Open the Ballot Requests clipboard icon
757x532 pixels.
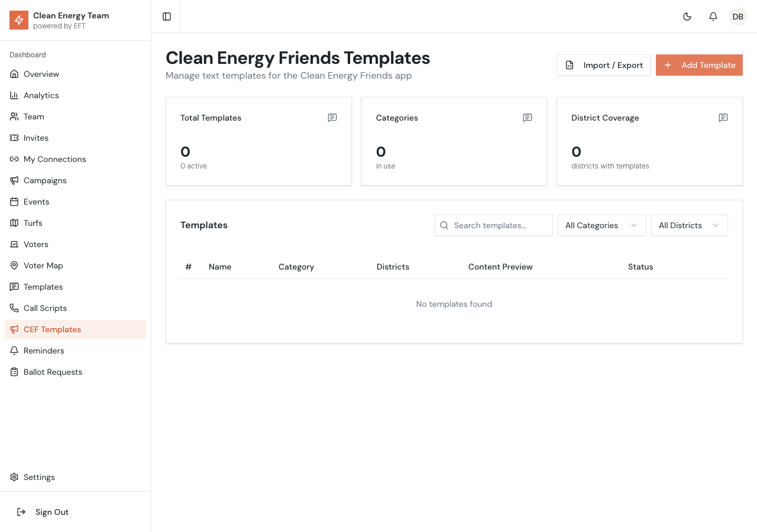pyautogui.click(x=14, y=372)
